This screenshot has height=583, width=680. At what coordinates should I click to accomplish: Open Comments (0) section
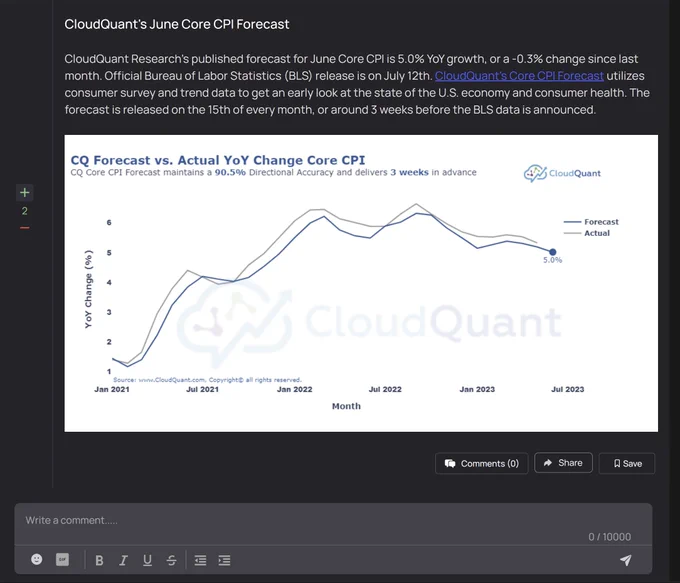pyautogui.click(x=481, y=463)
